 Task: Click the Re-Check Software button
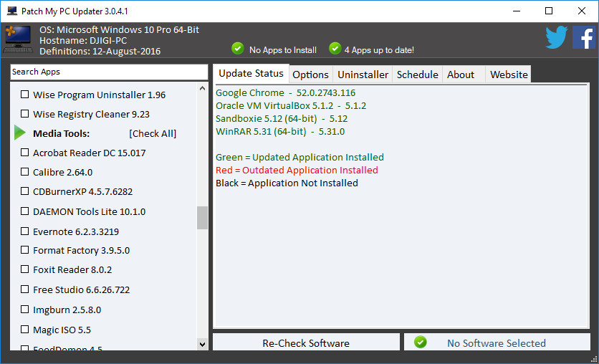point(306,343)
